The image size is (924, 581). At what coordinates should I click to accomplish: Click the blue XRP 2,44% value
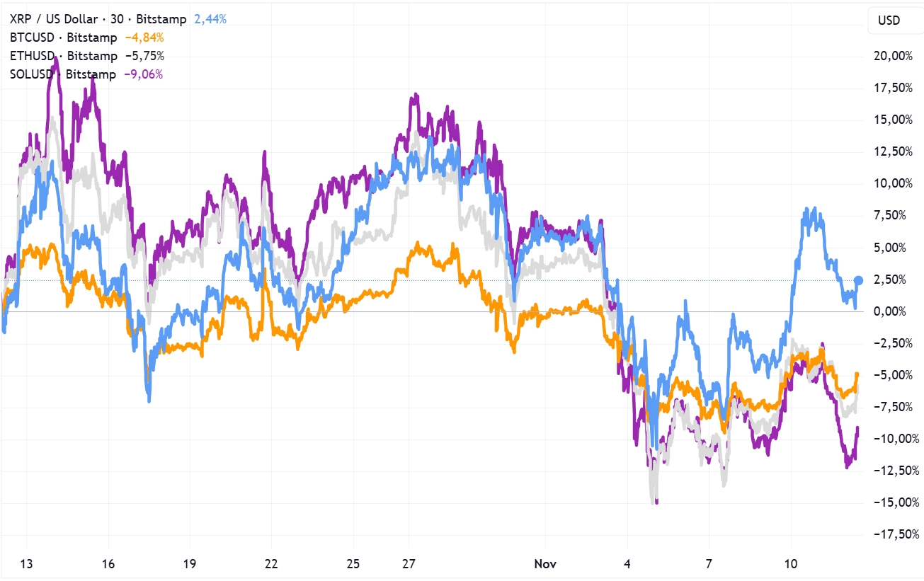(210, 20)
